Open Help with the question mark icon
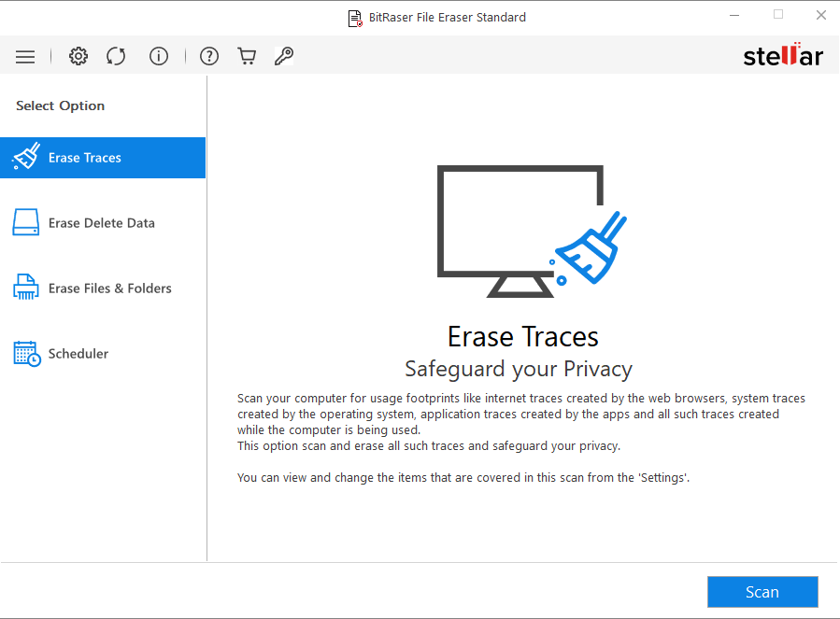 [209, 56]
